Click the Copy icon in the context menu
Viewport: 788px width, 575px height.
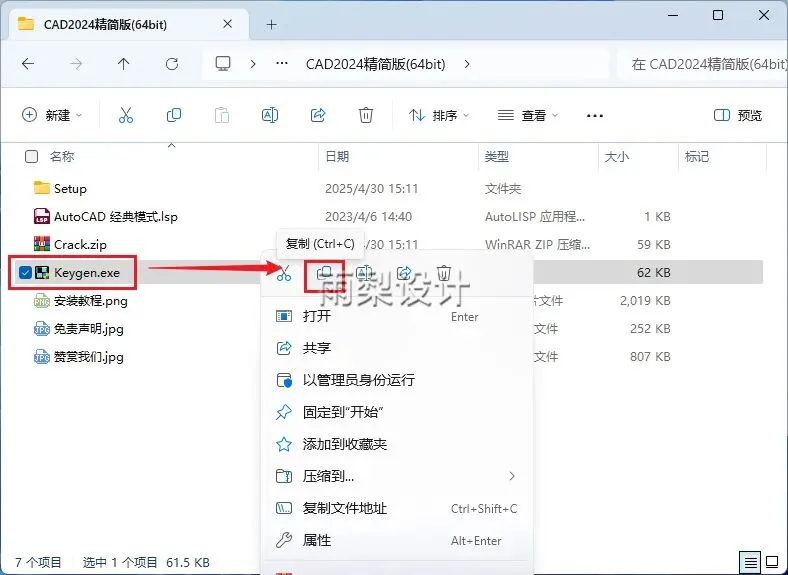click(324, 273)
